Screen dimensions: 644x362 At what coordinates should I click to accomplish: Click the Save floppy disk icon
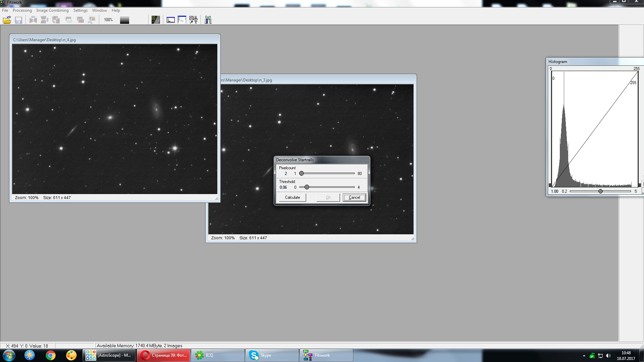(x=18, y=20)
